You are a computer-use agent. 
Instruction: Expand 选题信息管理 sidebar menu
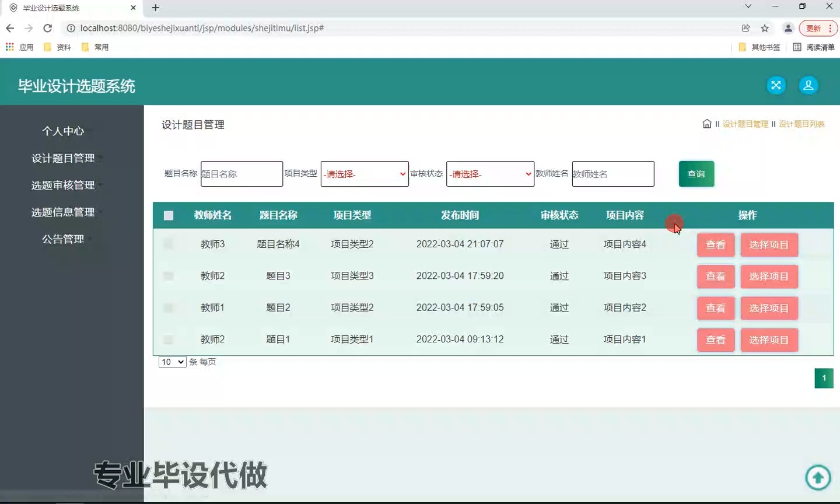(63, 212)
